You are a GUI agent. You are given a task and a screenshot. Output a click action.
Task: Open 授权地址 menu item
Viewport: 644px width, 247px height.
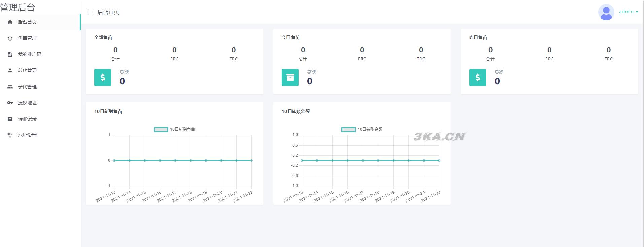(x=40, y=103)
